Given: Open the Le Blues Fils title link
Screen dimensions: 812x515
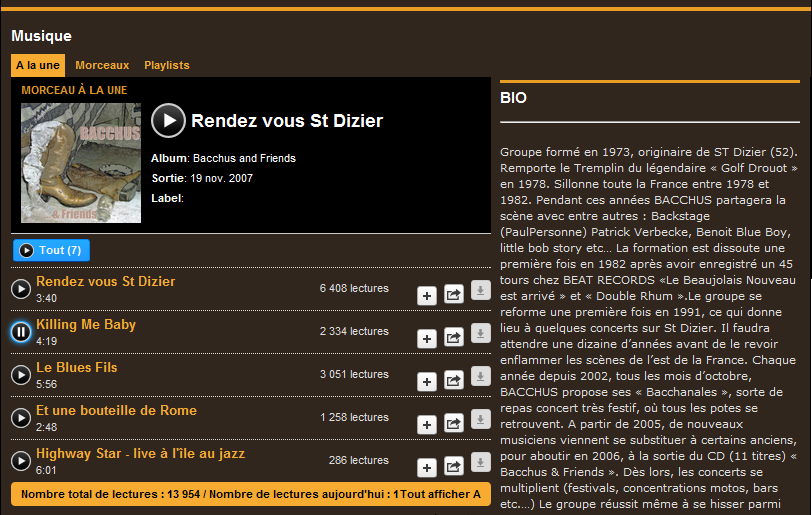Looking at the screenshot, I should [77, 367].
